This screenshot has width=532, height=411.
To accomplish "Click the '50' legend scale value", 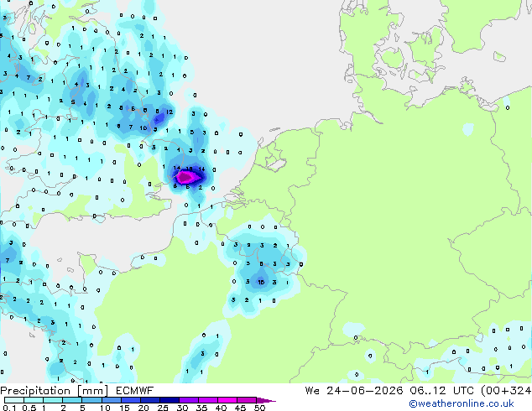I will pyautogui.click(x=260, y=408).
